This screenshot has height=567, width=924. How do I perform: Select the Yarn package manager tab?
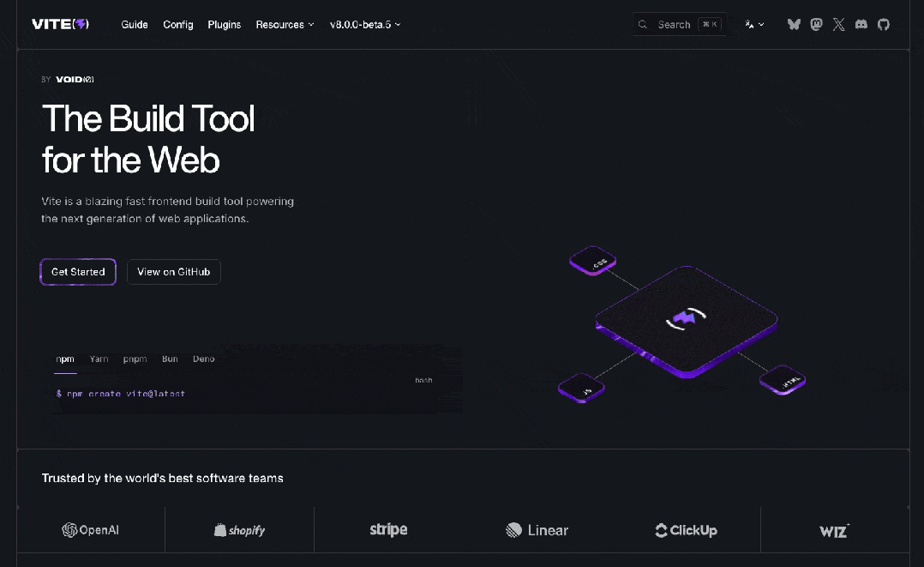pyautogui.click(x=99, y=359)
